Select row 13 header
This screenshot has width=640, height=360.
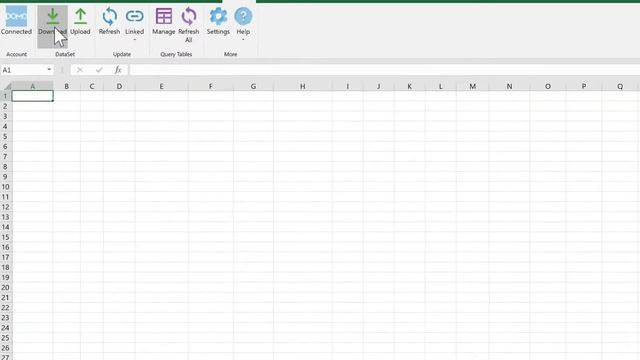pyautogui.click(x=6, y=217)
